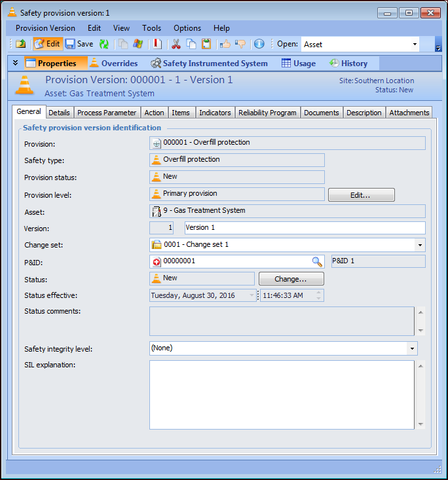Select the Attachments tab
The width and height of the screenshot is (448, 480).
click(x=409, y=113)
